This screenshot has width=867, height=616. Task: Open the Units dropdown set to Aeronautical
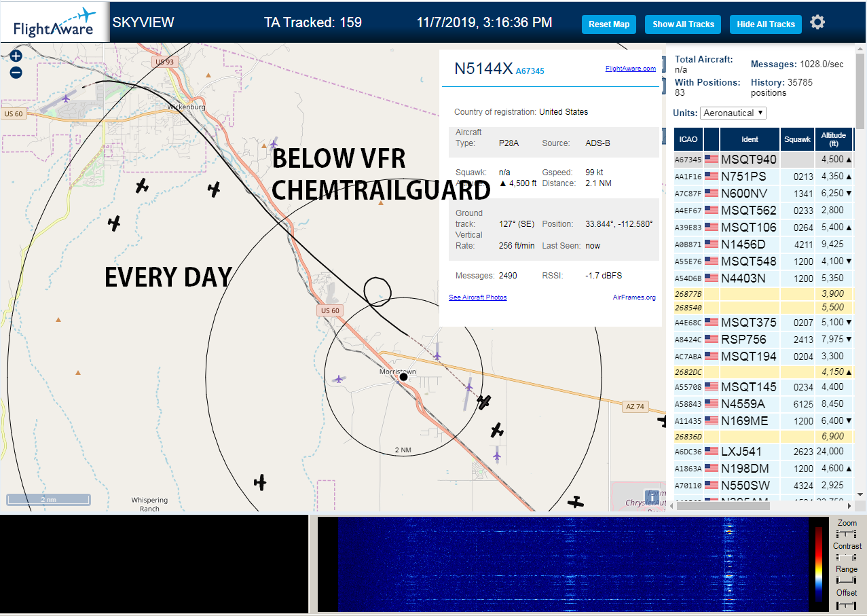coord(733,113)
